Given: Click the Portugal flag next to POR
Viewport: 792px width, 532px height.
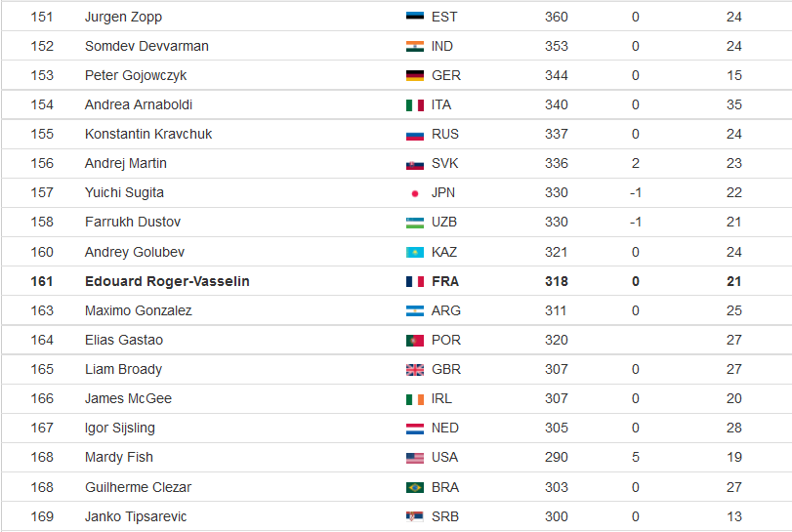Looking at the screenshot, I should coord(415,341).
